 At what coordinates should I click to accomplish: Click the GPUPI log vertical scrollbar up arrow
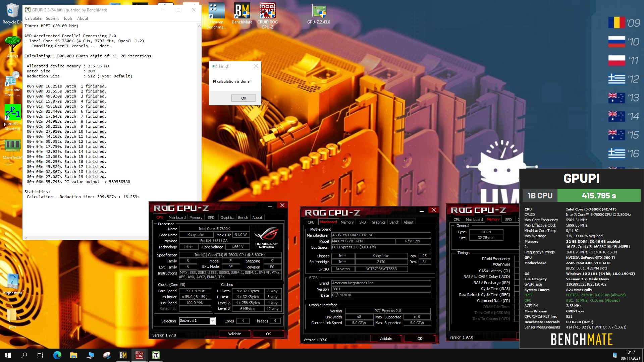pyautogui.click(x=199, y=26)
